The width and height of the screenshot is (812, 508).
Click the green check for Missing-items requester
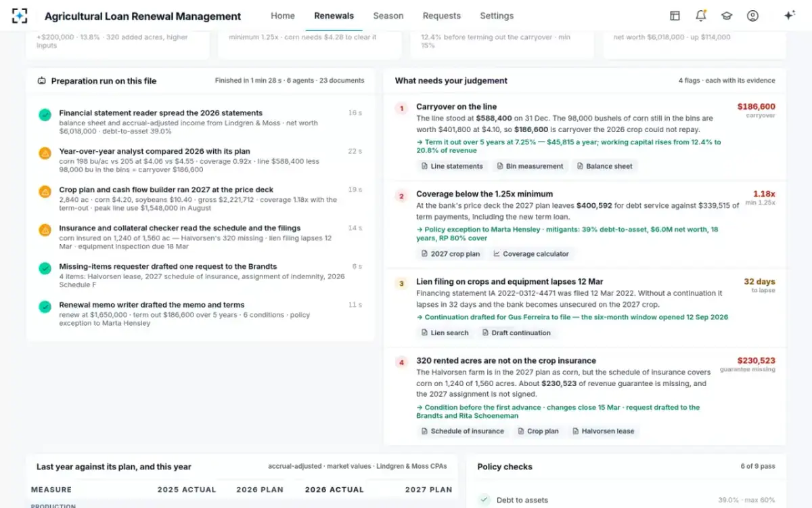point(45,269)
